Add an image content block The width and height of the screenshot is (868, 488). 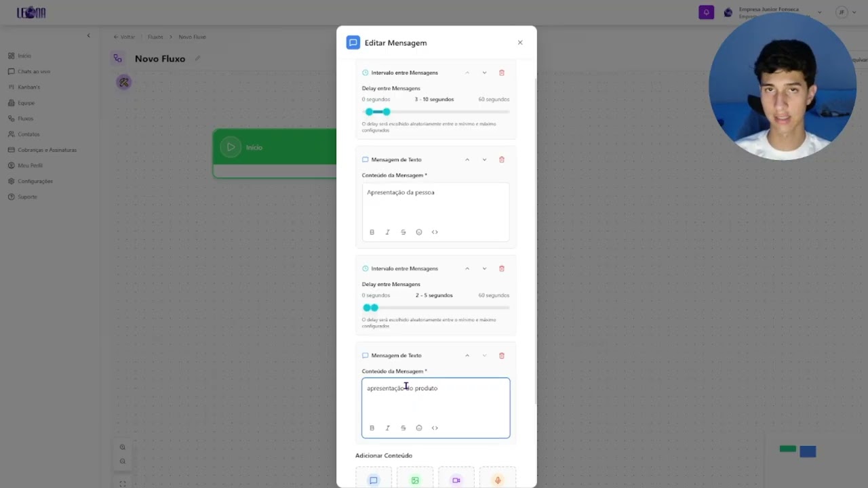click(x=415, y=478)
